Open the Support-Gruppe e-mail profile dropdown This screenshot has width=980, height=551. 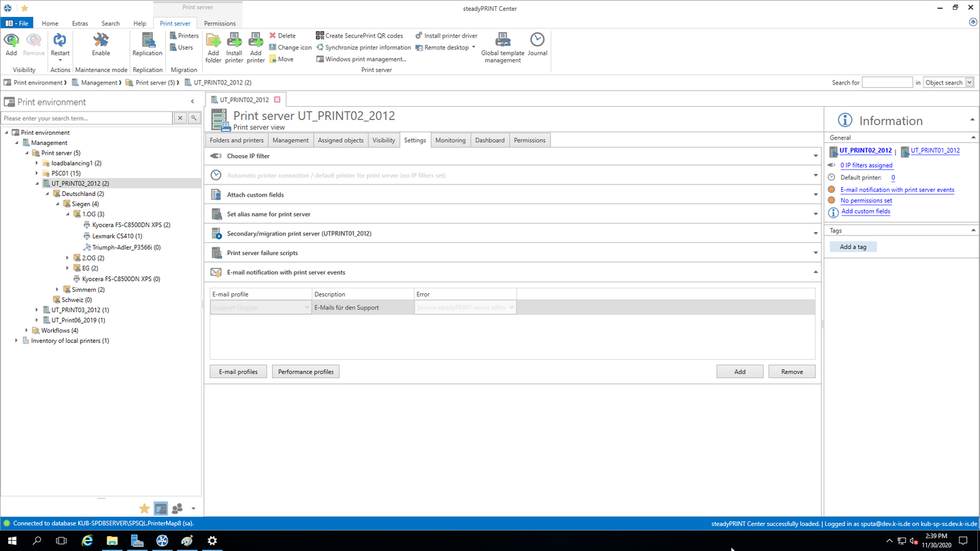tap(261, 307)
